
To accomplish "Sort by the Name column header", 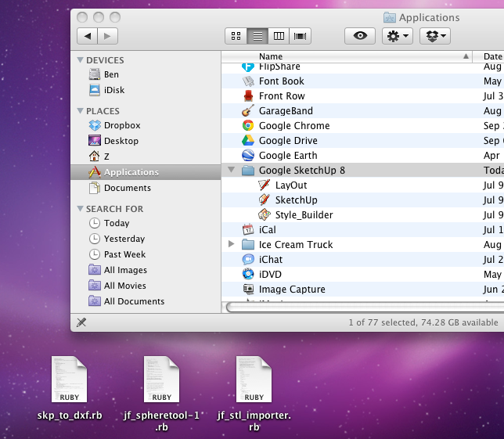I will tap(347, 56).
